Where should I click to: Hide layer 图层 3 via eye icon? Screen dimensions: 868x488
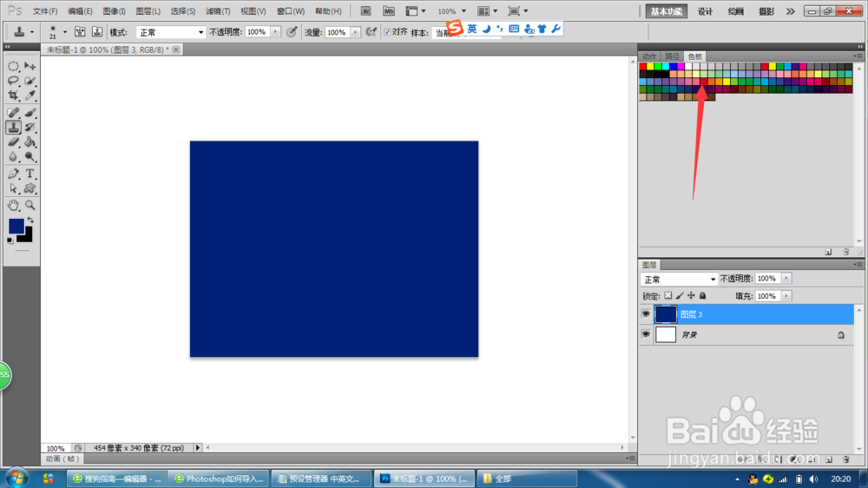(x=646, y=314)
